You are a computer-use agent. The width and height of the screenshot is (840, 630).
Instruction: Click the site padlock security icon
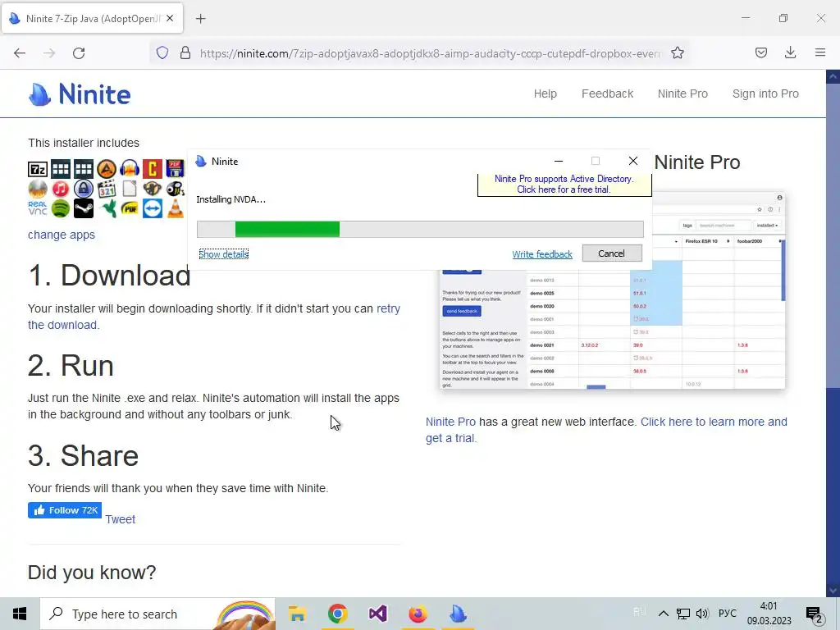click(185, 52)
